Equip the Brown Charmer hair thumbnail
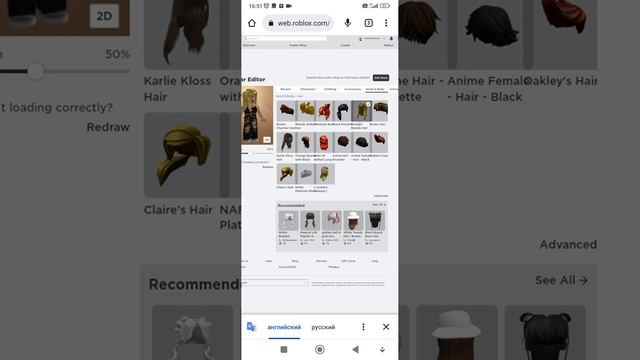The width and height of the screenshot is (640, 360). tap(286, 111)
